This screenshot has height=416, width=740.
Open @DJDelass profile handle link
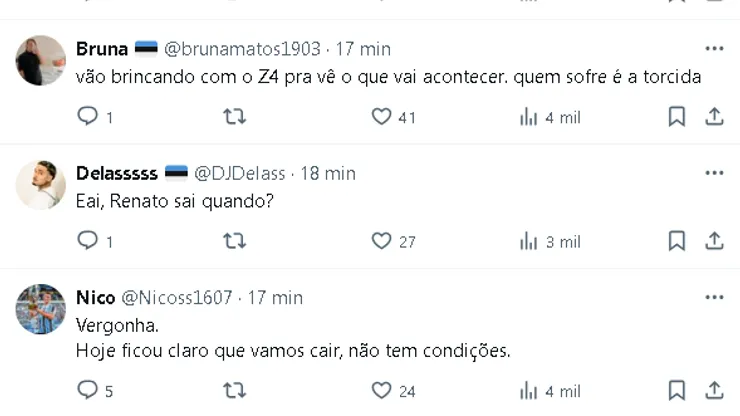coord(240,173)
